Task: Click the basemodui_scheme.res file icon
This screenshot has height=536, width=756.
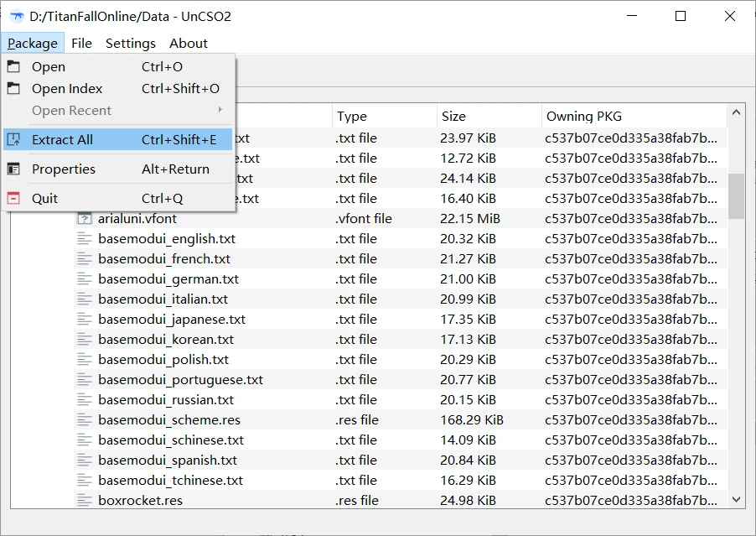Action: [x=84, y=419]
